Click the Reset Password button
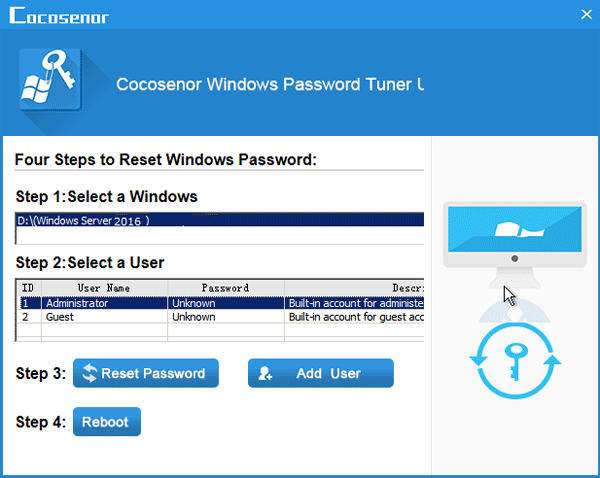 click(146, 373)
